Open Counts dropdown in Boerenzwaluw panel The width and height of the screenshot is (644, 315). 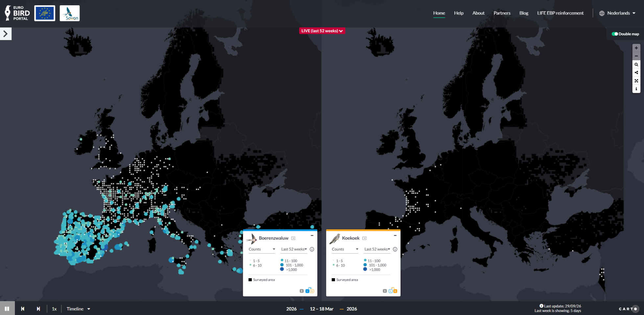point(262,249)
